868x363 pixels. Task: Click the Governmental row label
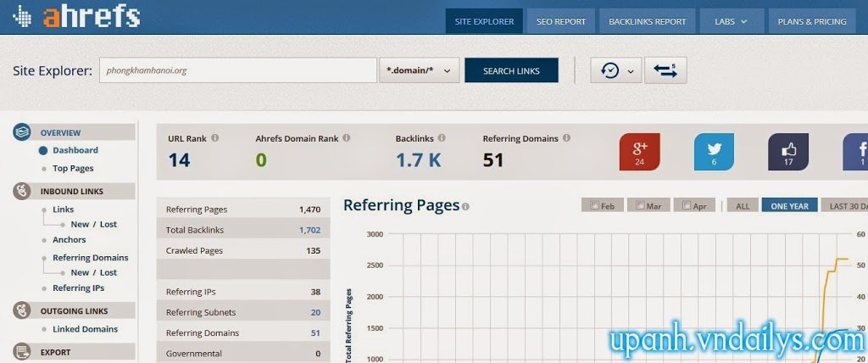[194, 354]
